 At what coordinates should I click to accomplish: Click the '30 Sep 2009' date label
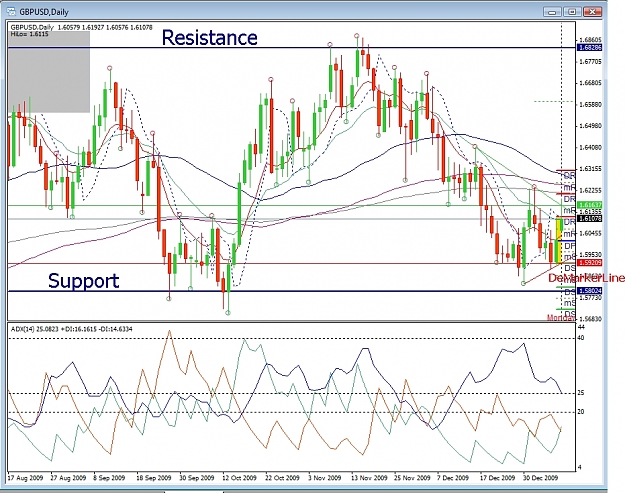tap(197, 477)
